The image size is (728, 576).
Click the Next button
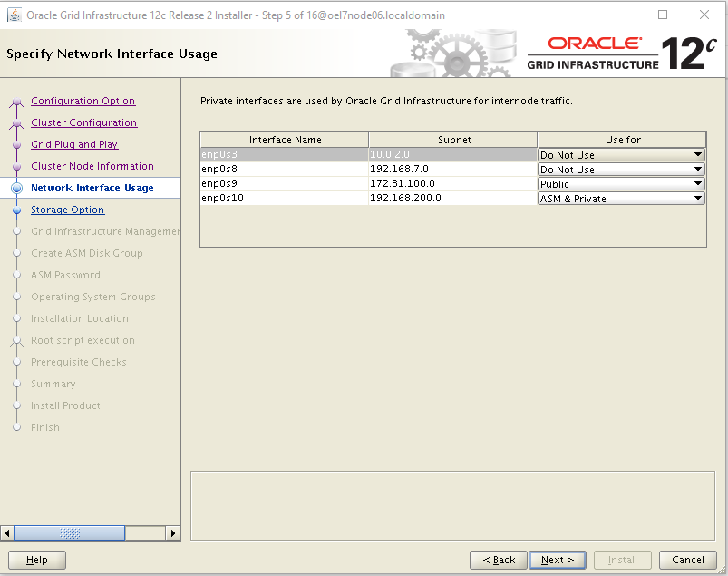[x=558, y=560]
